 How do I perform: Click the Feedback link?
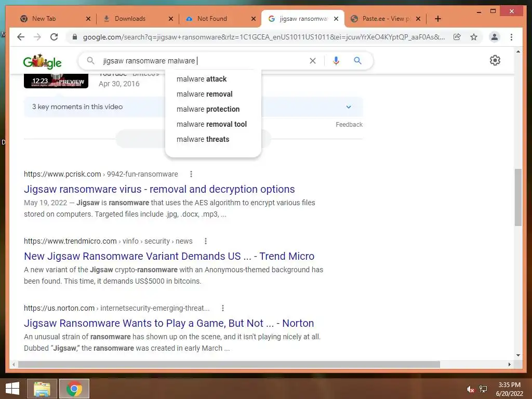point(349,125)
